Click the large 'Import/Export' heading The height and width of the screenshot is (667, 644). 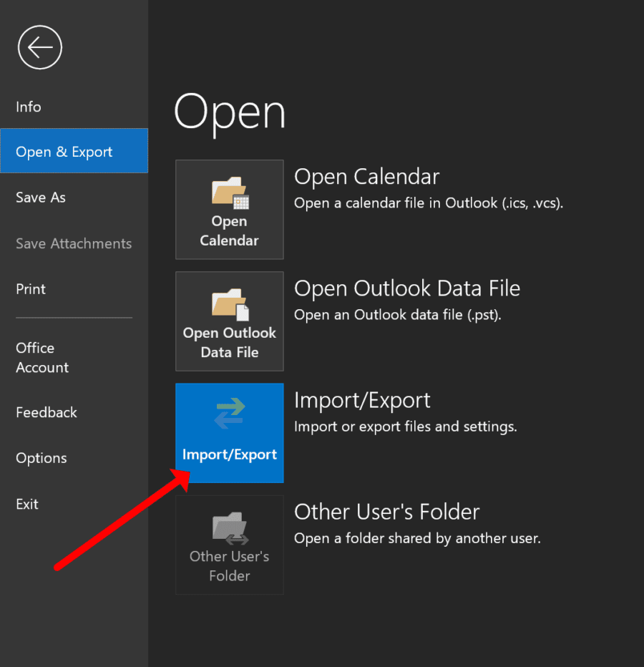(362, 401)
